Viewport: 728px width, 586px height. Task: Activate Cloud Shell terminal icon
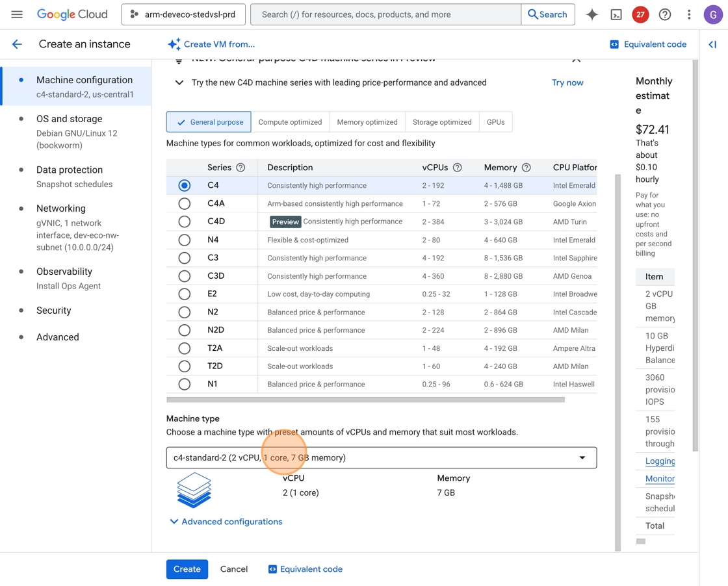point(616,14)
